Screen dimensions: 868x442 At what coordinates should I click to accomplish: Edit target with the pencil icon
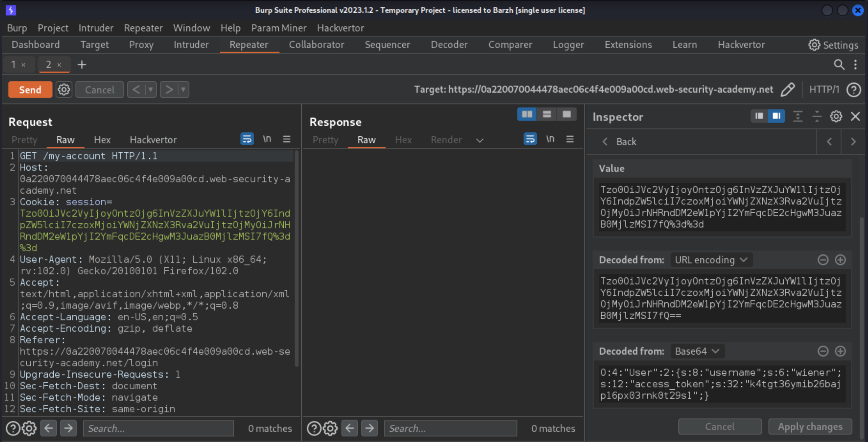pyautogui.click(x=788, y=90)
